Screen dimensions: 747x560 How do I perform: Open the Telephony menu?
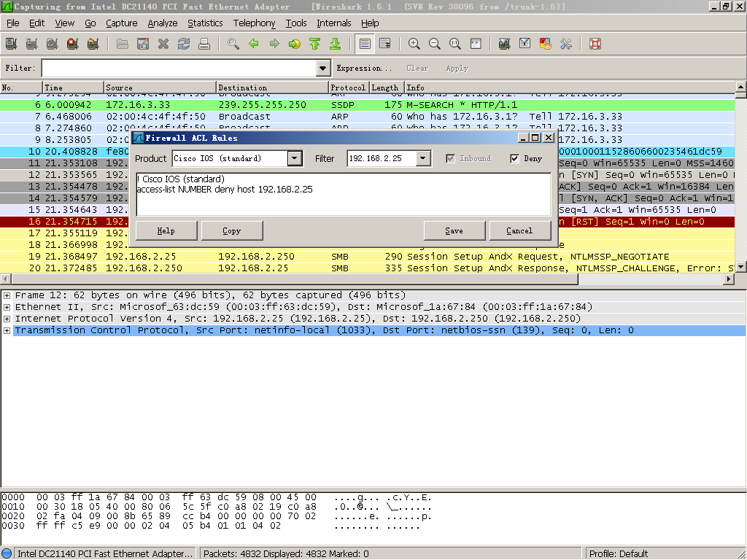254,23
